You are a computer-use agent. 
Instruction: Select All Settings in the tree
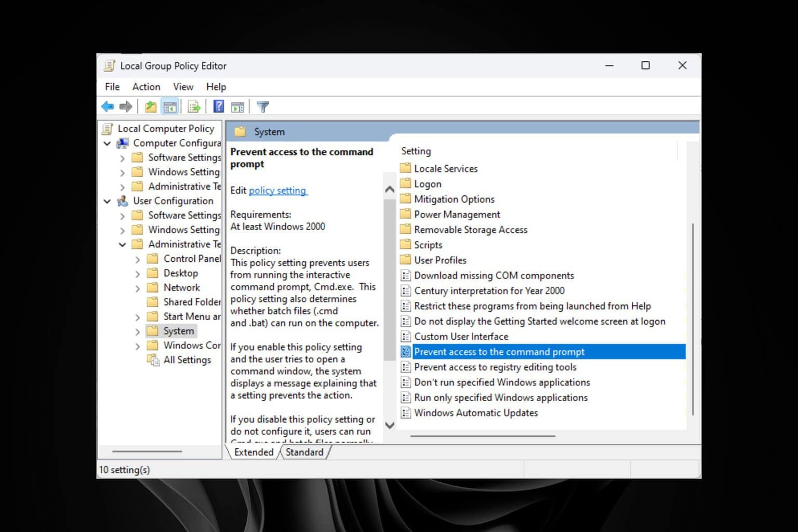point(187,360)
